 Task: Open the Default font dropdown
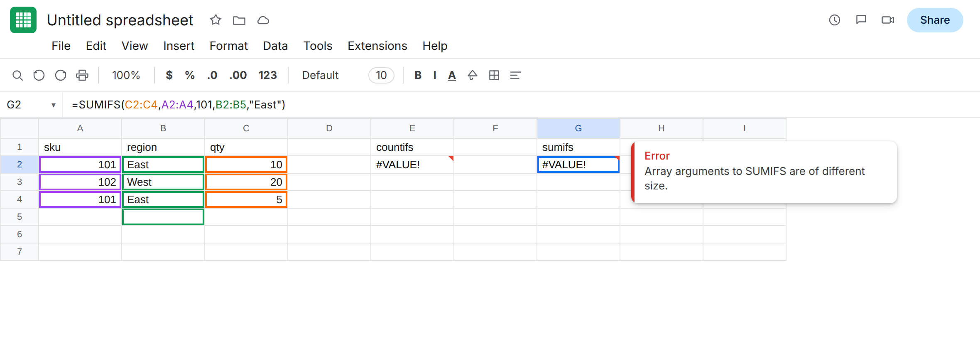pyautogui.click(x=320, y=75)
